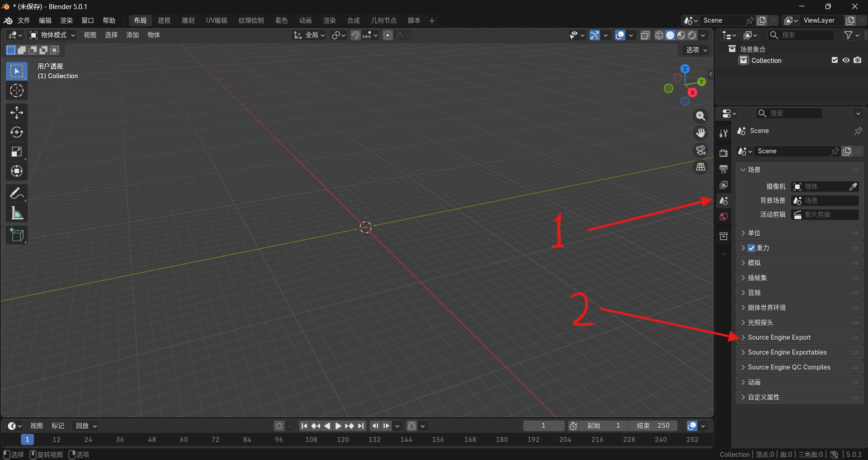Image resolution: width=868 pixels, height=460 pixels.
Task: Open the 文件 menu
Action: pos(24,20)
